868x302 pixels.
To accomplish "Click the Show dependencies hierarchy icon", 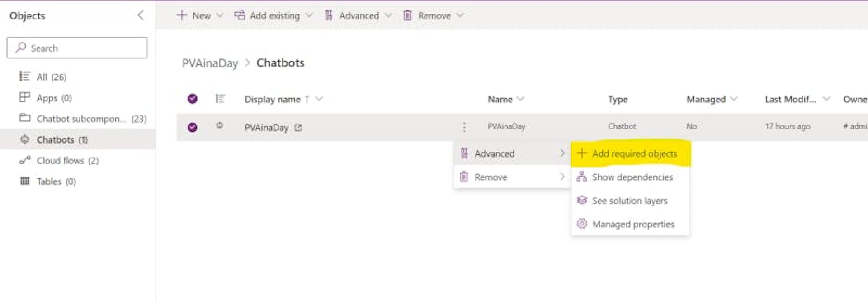I will click(x=582, y=177).
